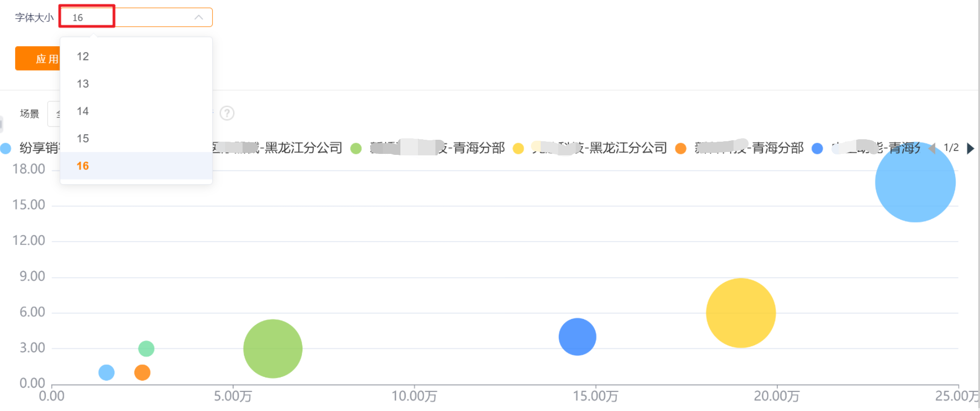Click the small mint green bubble

(146, 349)
